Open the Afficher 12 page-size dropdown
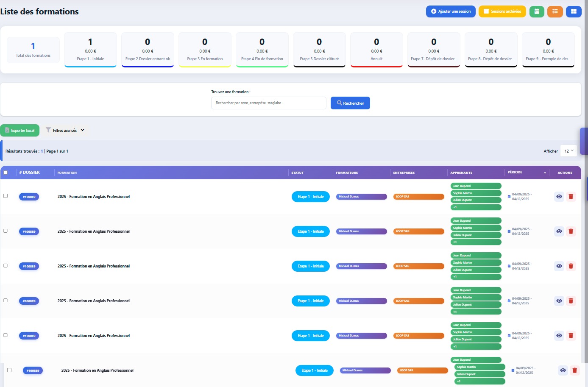Image resolution: width=588 pixels, height=387 pixels. [x=568, y=151]
